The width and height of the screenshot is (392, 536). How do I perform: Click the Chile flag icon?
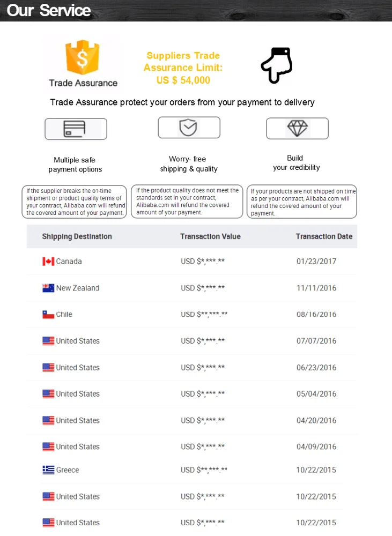(x=48, y=315)
